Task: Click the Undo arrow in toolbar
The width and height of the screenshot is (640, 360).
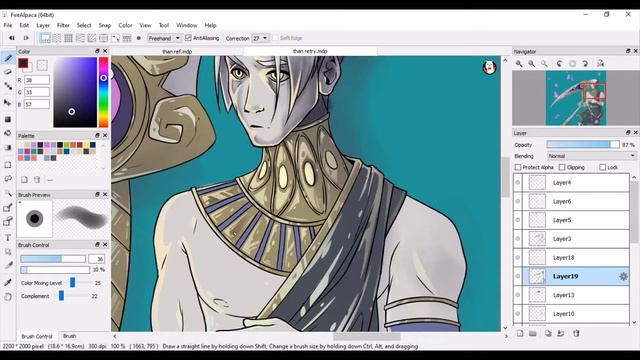Action: 12,38
